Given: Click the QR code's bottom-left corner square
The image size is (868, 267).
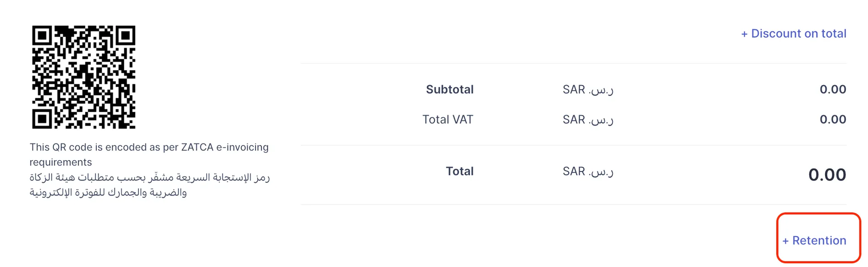Looking at the screenshot, I should coord(42,119).
